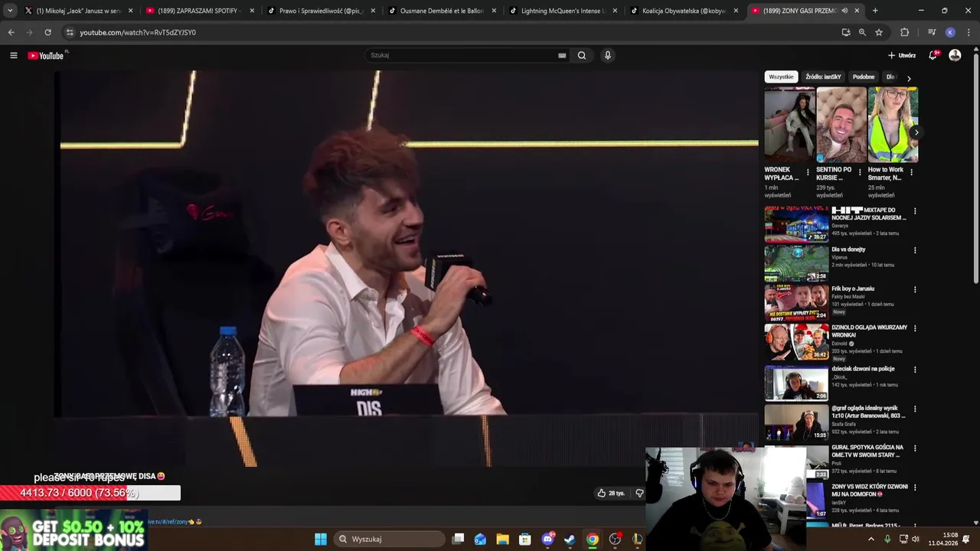Show more filter chips with the arrow
Image resolution: width=980 pixels, height=551 pixels.
909,77
